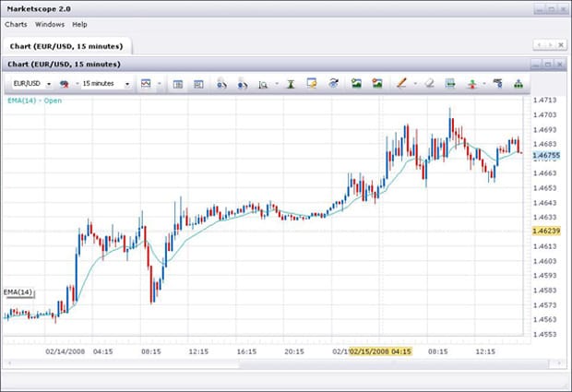The height and width of the screenshot is (392, 572).
Task: Click the chart type icon in toolbar
Action: point(146,83)
